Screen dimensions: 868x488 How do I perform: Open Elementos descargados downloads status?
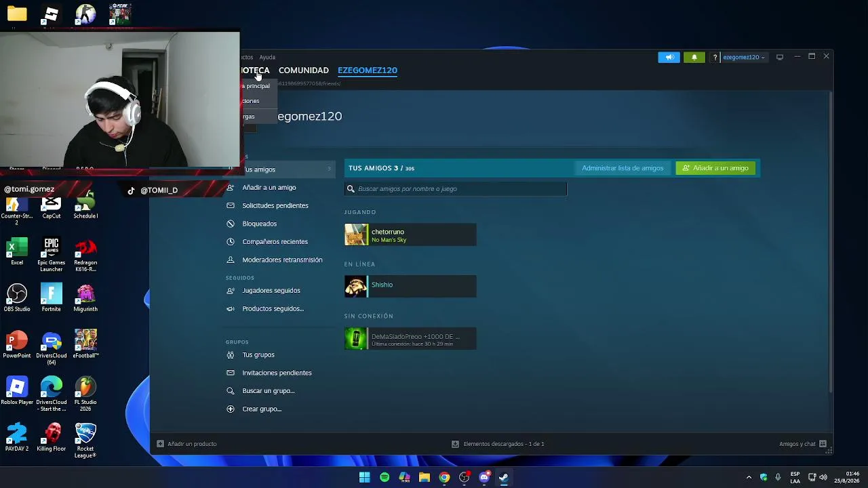(x=498, y=444)
